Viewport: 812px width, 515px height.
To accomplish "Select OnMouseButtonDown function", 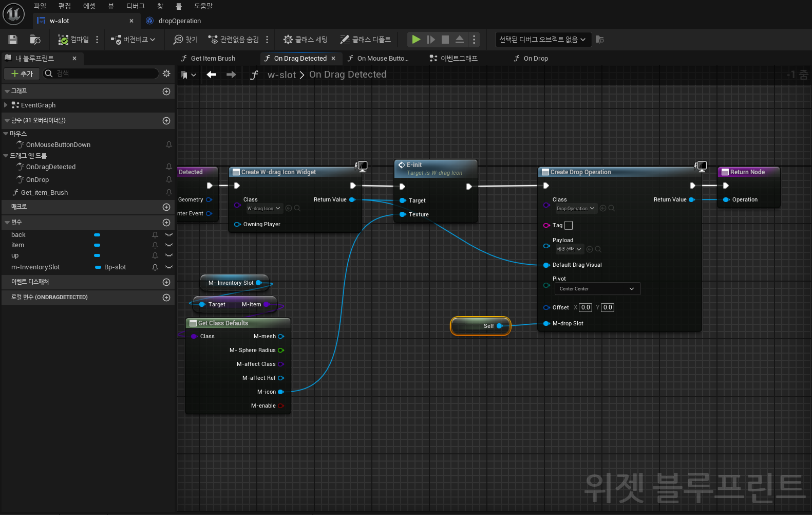I will click(x=58, y=145).
